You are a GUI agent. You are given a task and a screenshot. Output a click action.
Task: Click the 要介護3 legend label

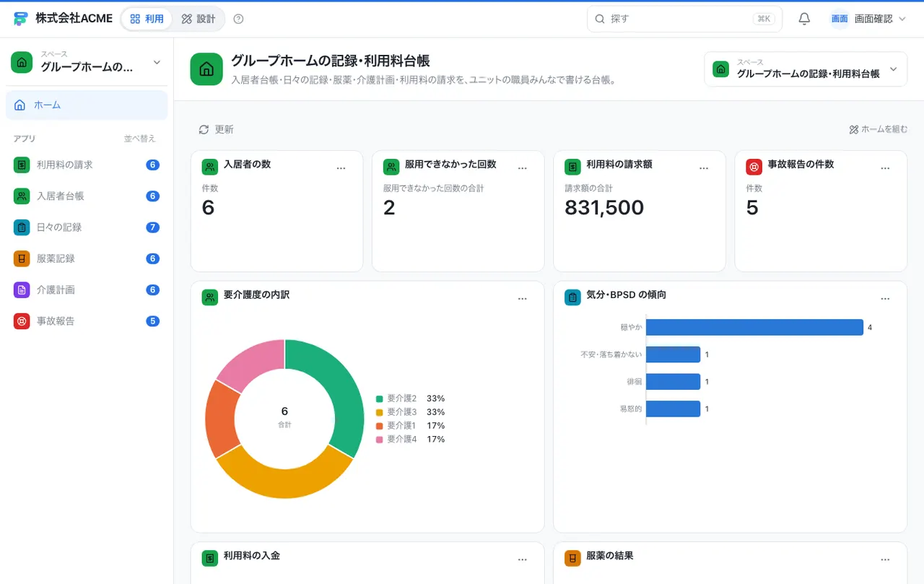[402, 412]
